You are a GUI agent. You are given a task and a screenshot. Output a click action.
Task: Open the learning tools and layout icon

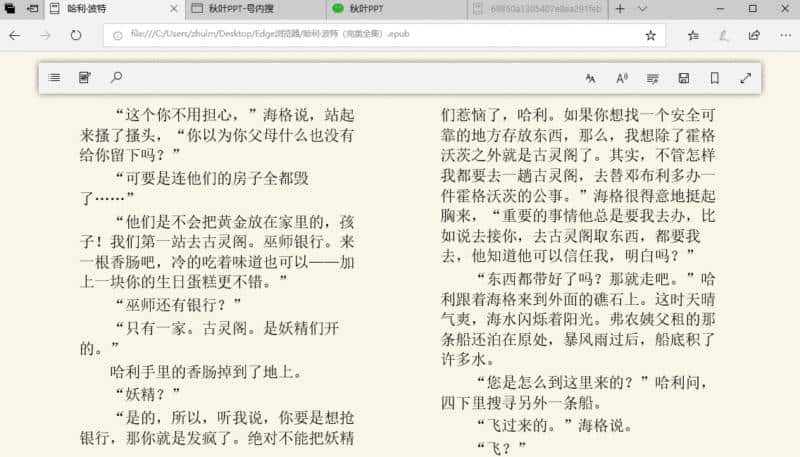(x=653, y=79)
